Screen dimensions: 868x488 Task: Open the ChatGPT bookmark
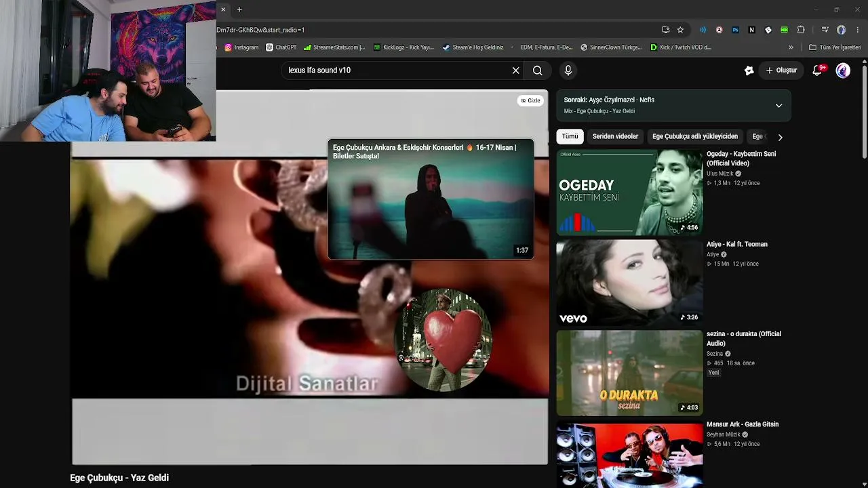click(281, 47)
